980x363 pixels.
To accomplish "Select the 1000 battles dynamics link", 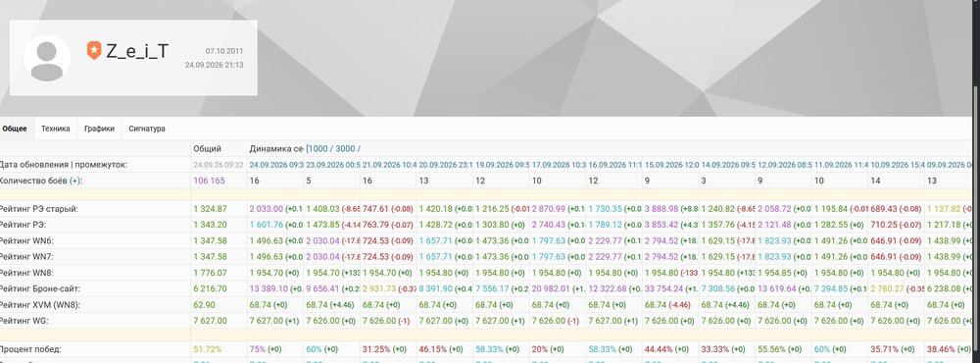I will 320,149.
